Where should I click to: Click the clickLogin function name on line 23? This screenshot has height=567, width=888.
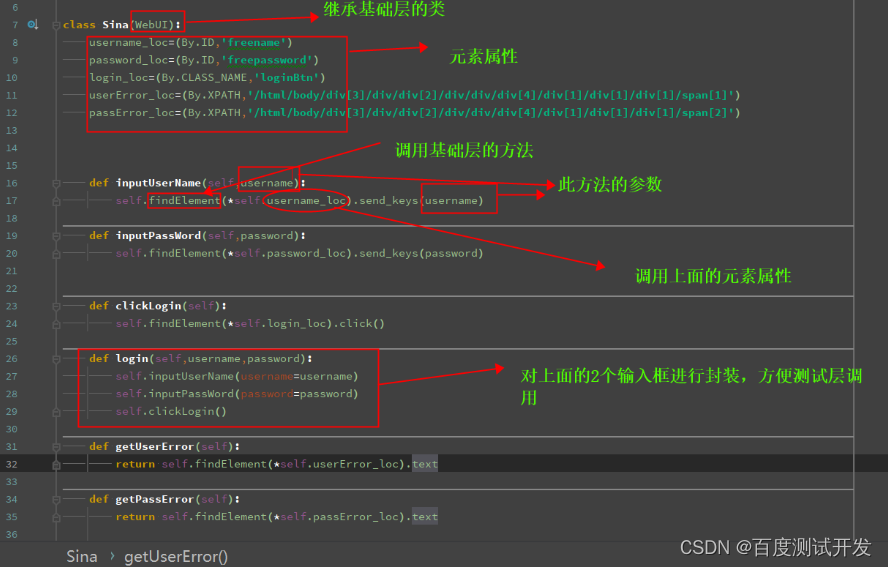click(x=148, y=306)
